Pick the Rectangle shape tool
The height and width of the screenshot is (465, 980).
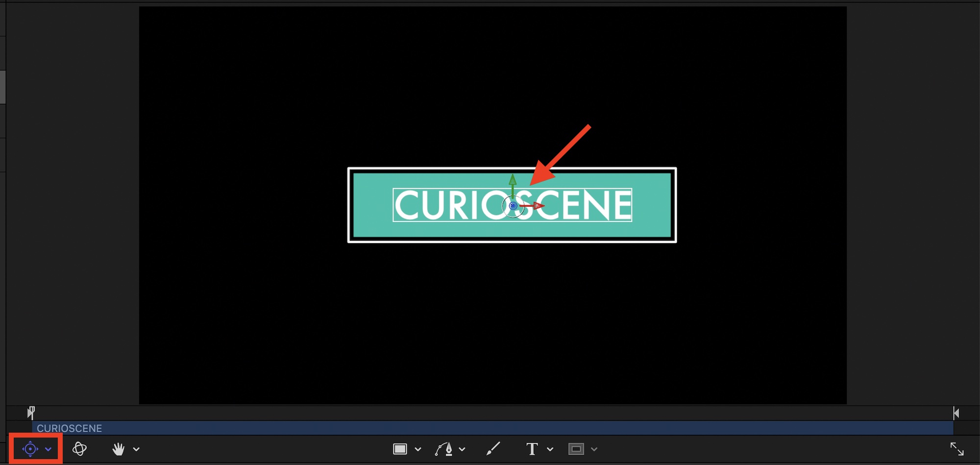[x=400, y=449]
